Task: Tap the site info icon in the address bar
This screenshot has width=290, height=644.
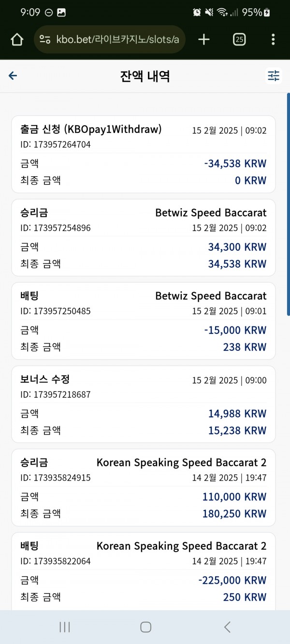Action: click(x=45, y=40)
